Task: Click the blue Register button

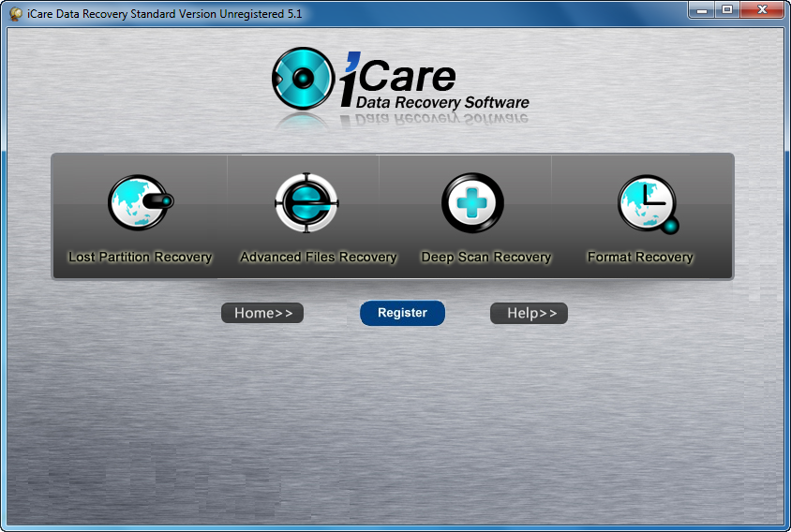Action: pos(403,313)
